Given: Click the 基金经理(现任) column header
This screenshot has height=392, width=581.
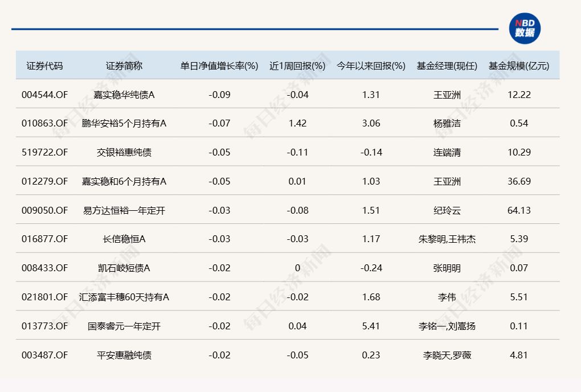Looking at the screenshot, I should tap(447, 66).
